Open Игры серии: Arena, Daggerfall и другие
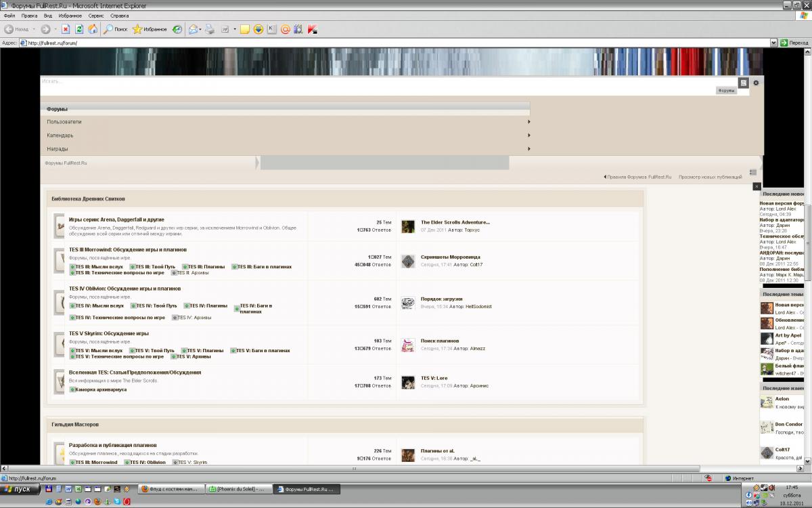Image resolution: width=812 pixels, height=508 pixels. [x=116, y=219]
